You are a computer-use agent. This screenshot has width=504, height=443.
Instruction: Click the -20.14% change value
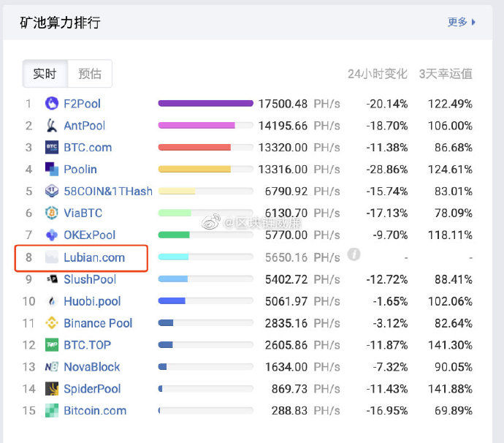click(387, 104)
